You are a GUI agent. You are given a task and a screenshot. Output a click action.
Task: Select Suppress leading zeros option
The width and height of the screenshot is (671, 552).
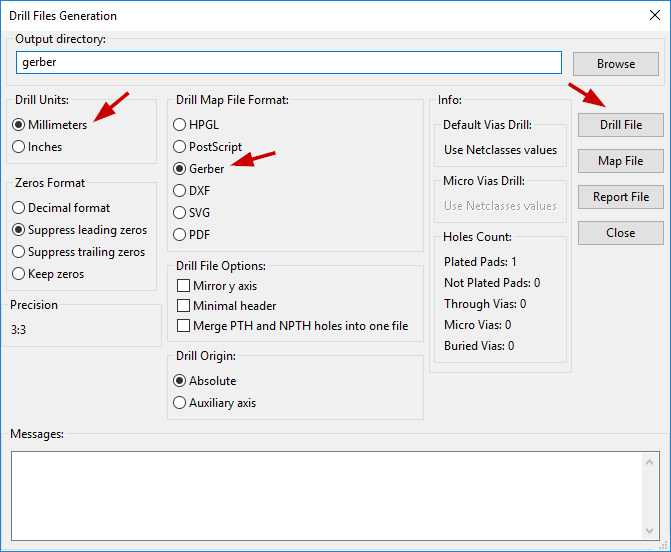(80, 230)
